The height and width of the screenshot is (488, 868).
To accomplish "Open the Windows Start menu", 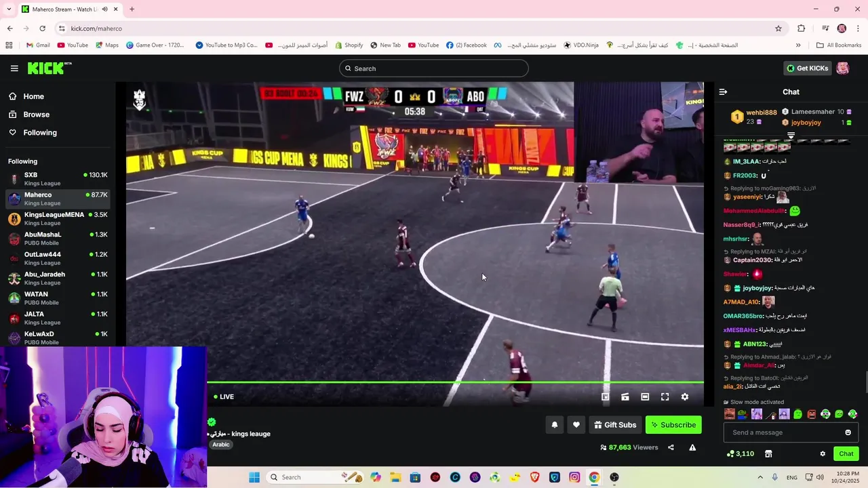I will 254,477.
